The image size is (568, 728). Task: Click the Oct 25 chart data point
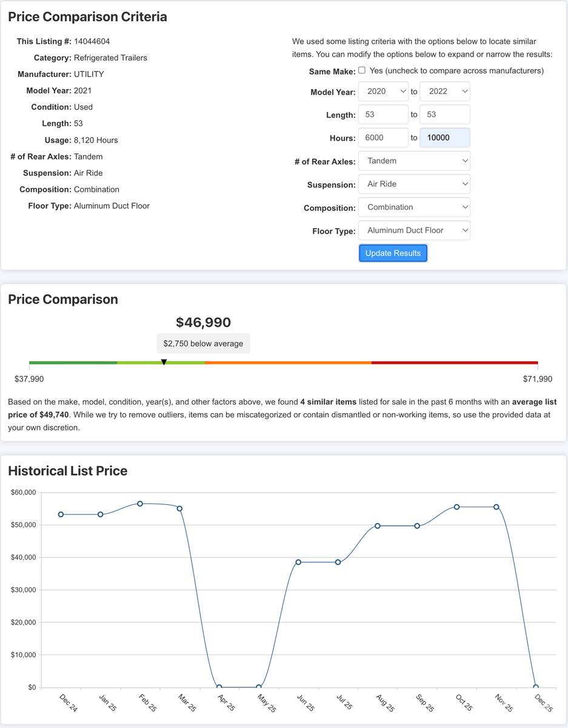pyautogui.click(x=456, y=507)
